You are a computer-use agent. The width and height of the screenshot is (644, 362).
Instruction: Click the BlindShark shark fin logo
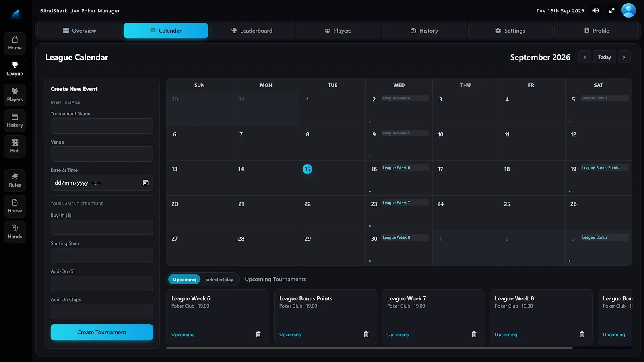click(16, 14)
